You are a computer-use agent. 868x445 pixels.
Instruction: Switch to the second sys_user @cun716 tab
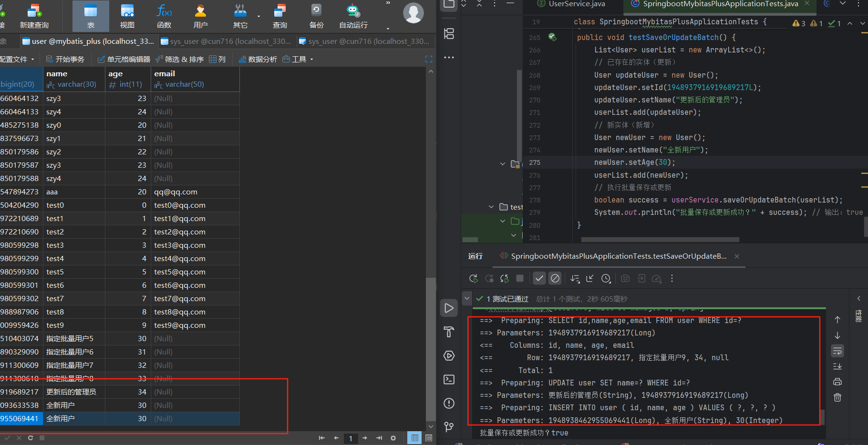[x=364, y=41]
